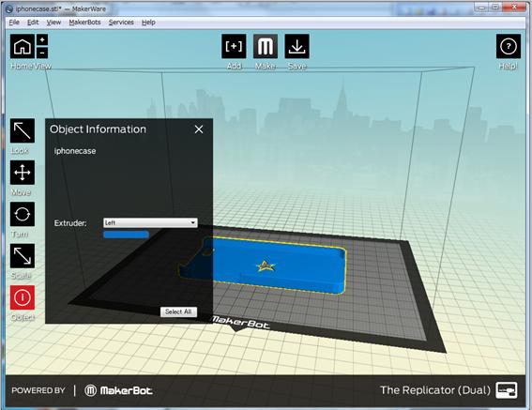Open the View menu
Viewport: 532px width, 410px height.
pos(53,23)
